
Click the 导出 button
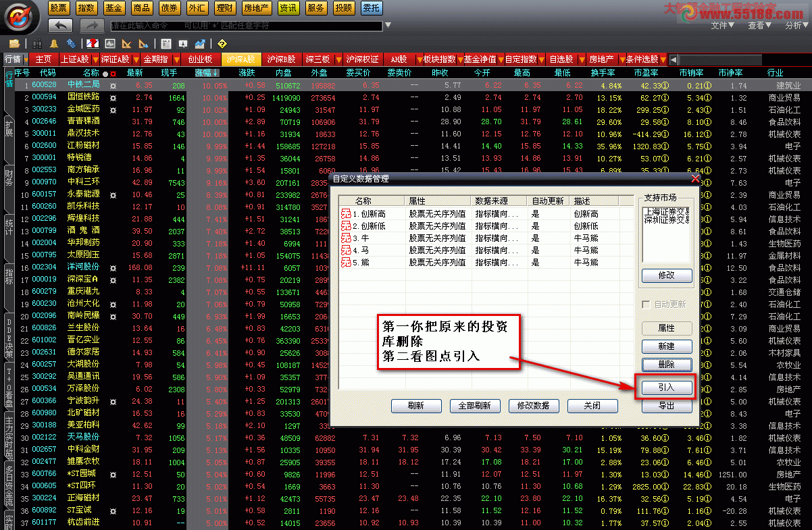[x=666, y=406]
